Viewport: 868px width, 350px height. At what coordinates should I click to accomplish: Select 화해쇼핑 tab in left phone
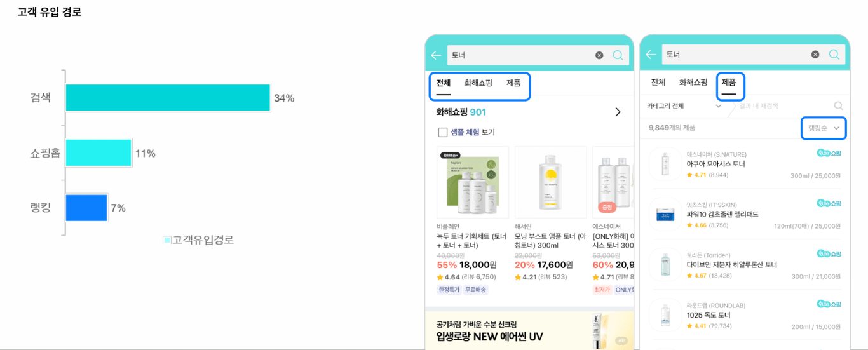(478, 83)
